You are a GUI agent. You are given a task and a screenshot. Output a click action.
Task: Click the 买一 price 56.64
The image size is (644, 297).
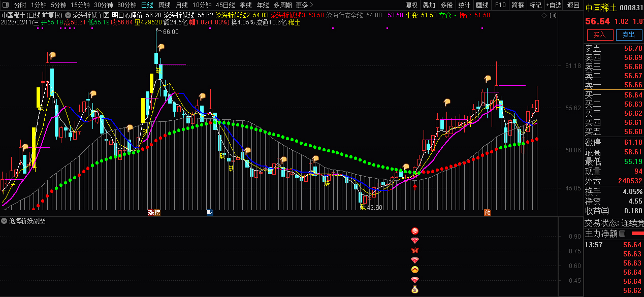click(x=633, y=95)
